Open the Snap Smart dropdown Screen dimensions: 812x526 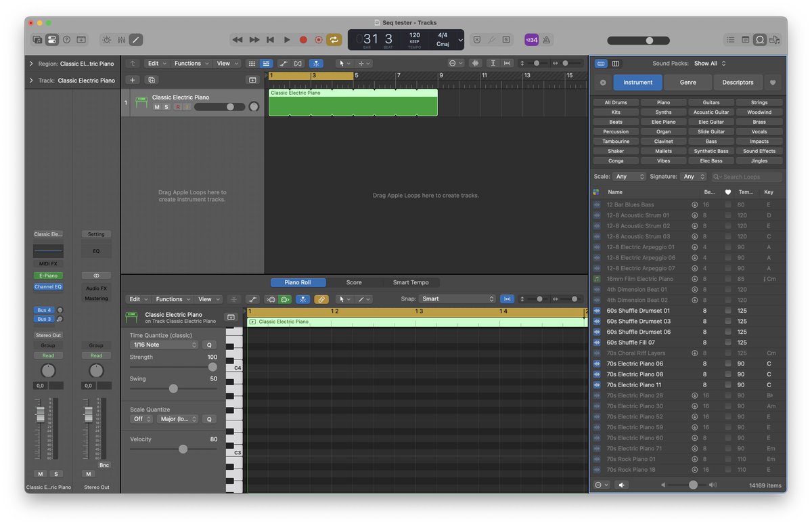tap(457, 299)
